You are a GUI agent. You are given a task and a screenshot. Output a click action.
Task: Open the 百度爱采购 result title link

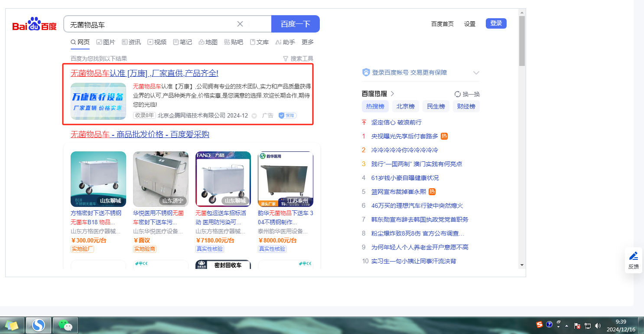[140, 134]
